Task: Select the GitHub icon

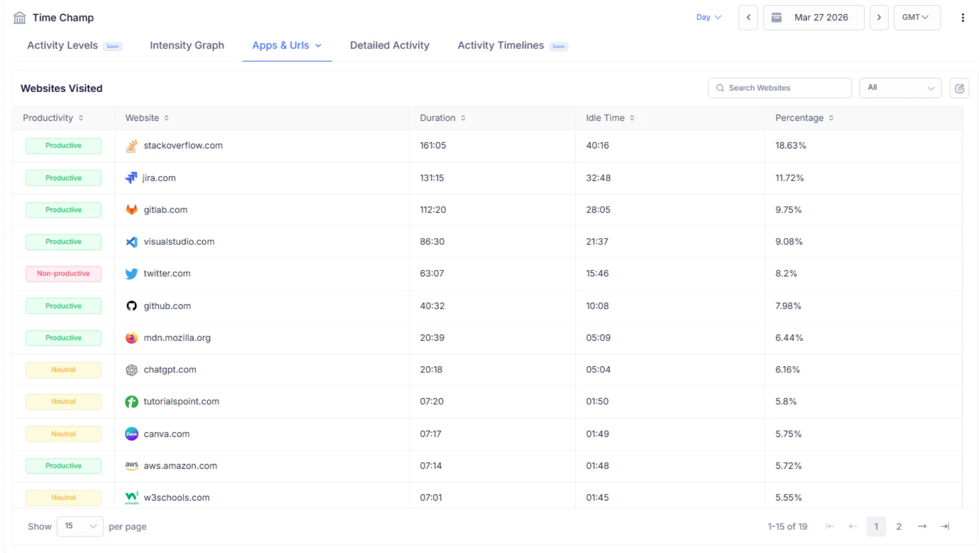Action: 131,306
